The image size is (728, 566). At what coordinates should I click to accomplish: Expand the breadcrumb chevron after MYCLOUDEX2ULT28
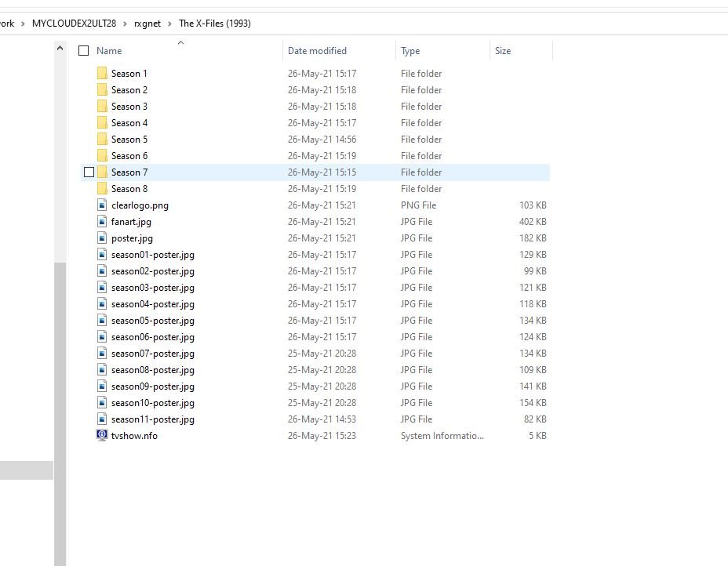(125, 24)
